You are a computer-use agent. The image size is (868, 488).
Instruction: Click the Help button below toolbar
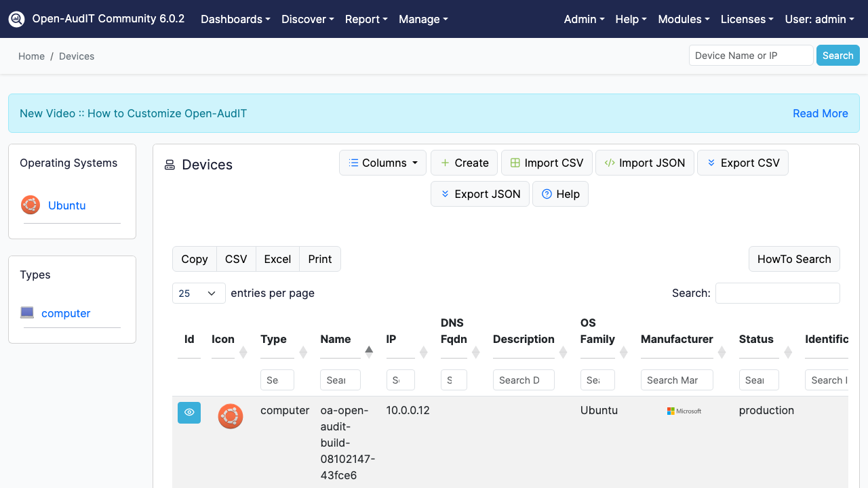point(560,194)
